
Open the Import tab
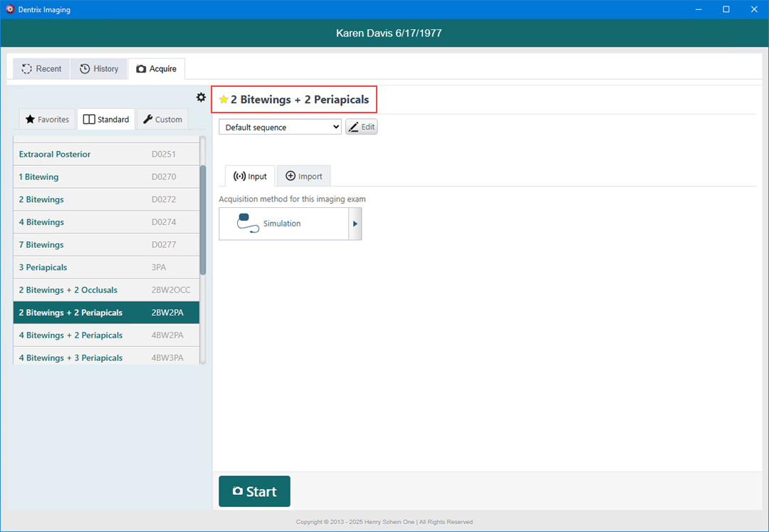[x=304, y=177]
